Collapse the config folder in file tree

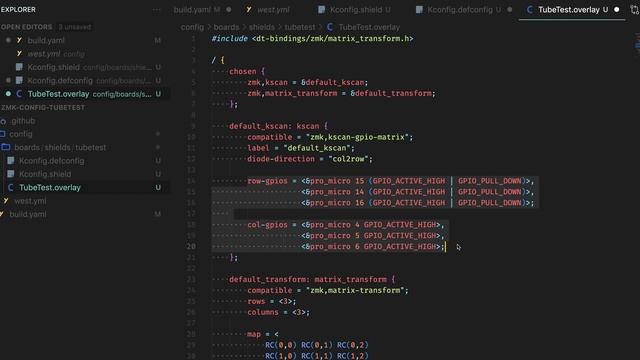[x=85, y=134]
